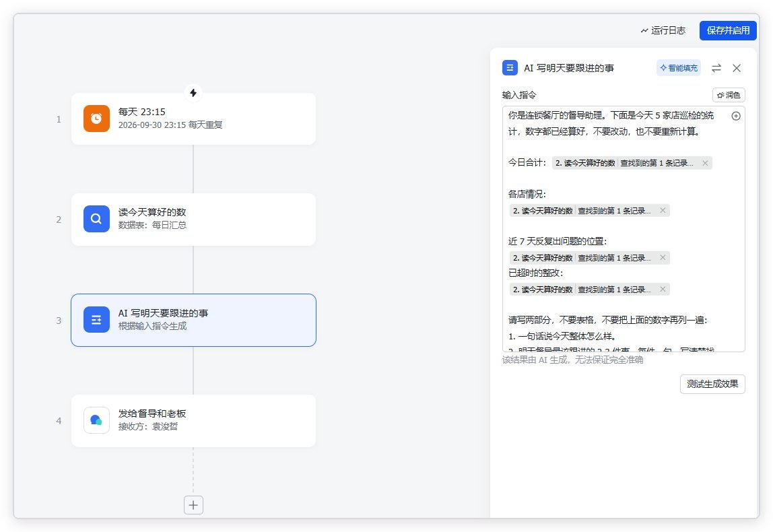Click the 润色 polish button
Viewport: 773px width, 532px height.
tap(728, 95)
